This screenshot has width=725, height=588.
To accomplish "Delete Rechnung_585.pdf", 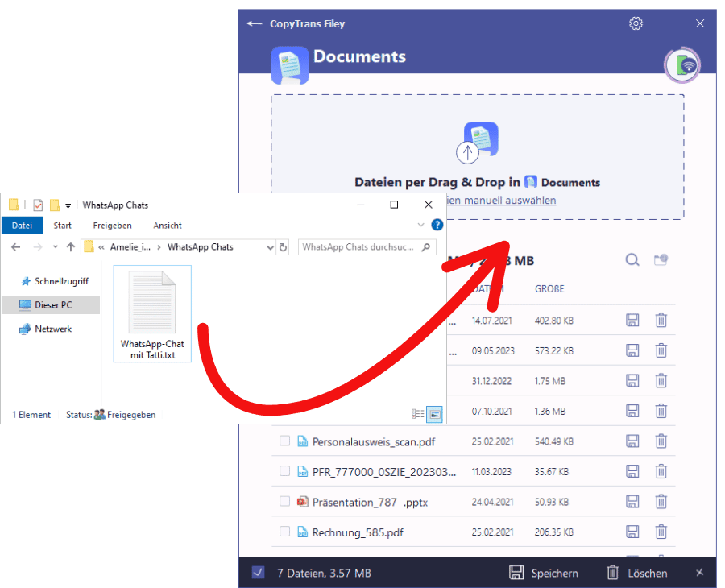I will point(661,532).
